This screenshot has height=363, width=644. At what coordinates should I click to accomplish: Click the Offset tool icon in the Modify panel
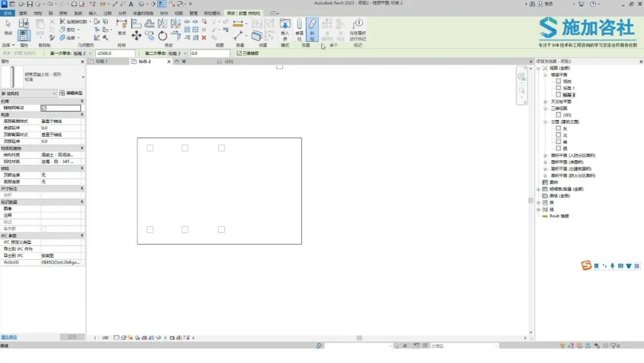click(x=150, y=24)
